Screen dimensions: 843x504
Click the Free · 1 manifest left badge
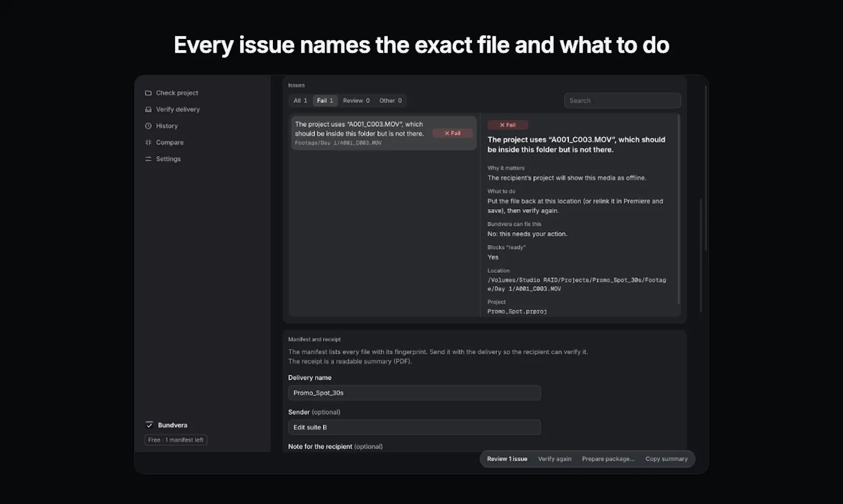[x=176, y=440]
